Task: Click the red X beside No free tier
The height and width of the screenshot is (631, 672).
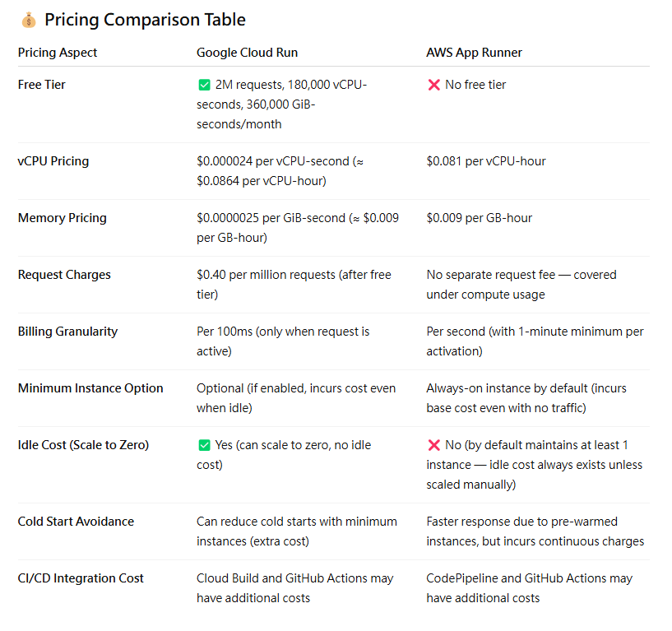Action: pos(433,85)
